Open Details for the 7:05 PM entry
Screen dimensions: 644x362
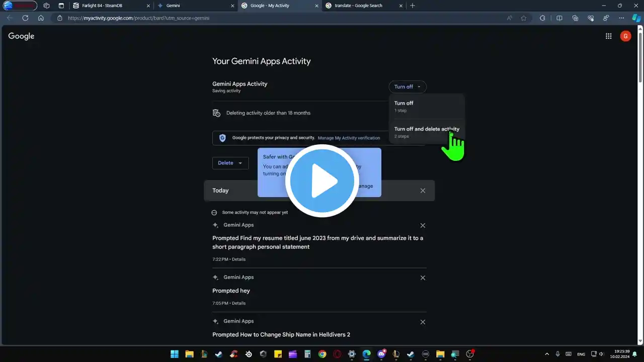click(238, 303)
